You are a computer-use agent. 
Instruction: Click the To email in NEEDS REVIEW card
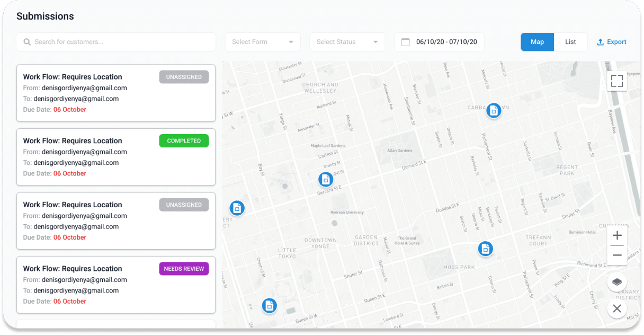(76, 290)
